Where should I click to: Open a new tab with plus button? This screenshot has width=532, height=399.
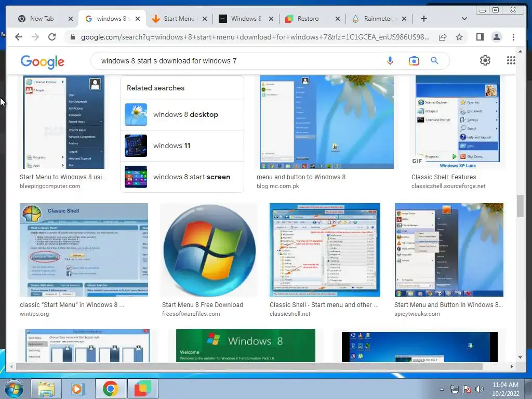[x=424, y=19]
